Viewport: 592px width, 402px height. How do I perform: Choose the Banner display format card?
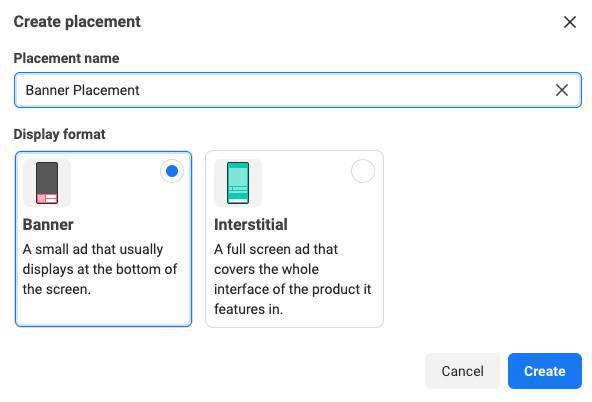pos(103,239)
